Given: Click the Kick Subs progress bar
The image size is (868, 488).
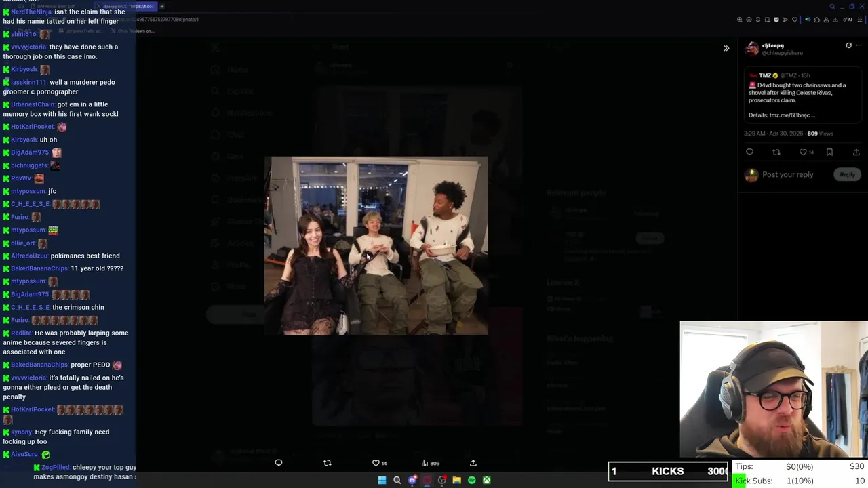Looking at the screenshot, I should (x=800, y=481).
